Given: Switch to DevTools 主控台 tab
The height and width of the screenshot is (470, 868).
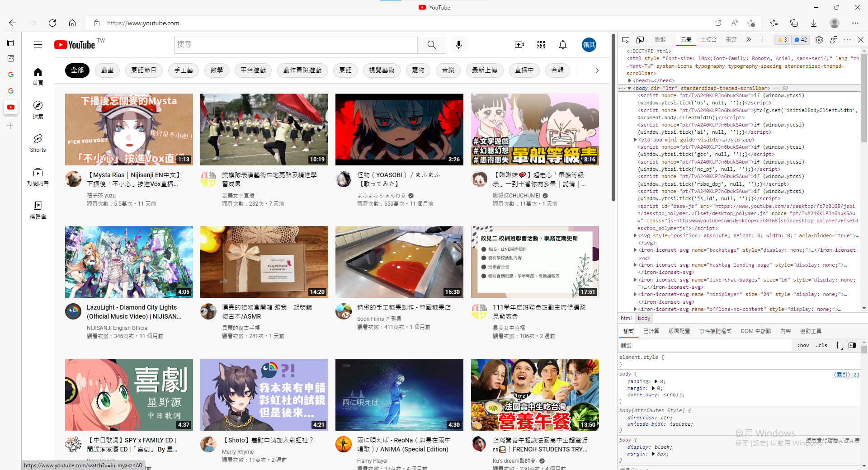Looking at the screenshot, I should pos(708,40).
